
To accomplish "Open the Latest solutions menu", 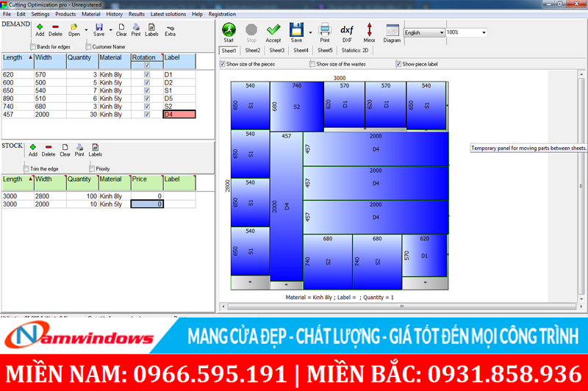I will [x=168, y=14].
